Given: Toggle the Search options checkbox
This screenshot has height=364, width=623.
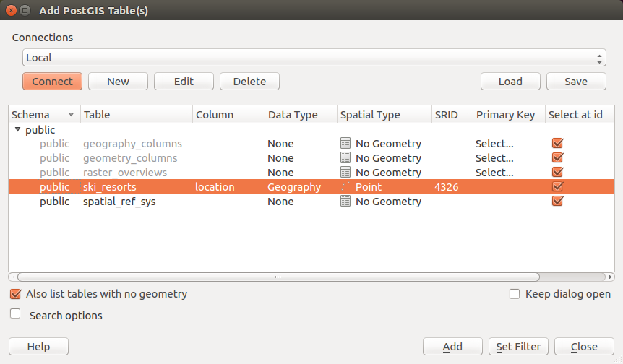Looking at the screenshot, I should click(x=16, y=314).
